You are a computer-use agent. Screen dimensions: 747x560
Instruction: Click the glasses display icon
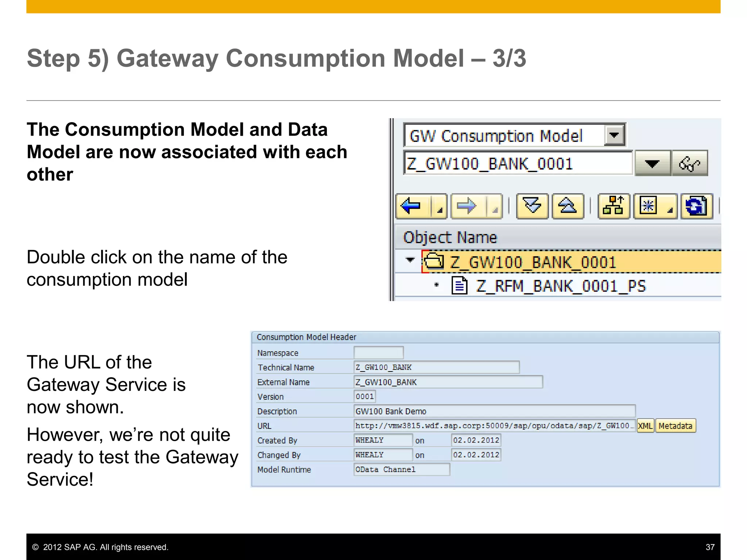689,163
